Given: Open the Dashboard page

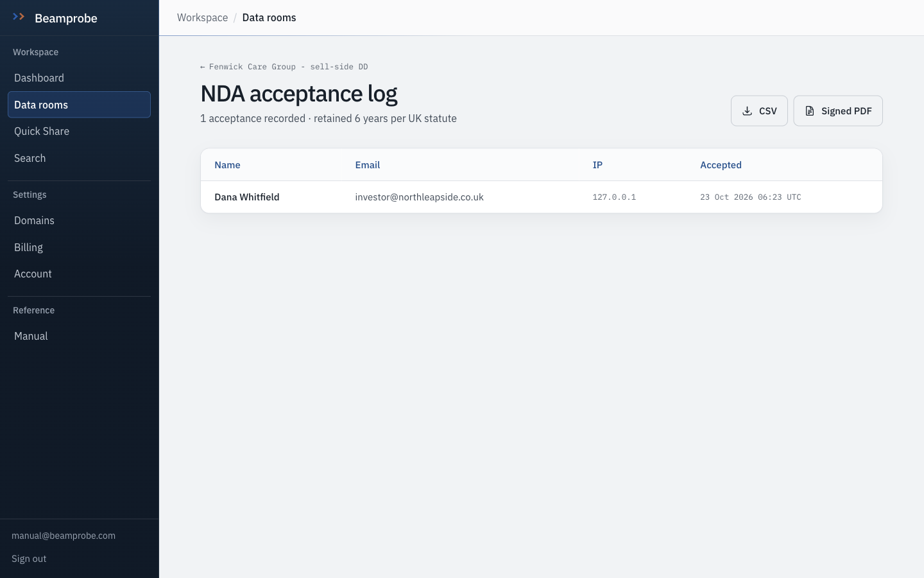Looking at the screenshot, I should click(79, 78).
